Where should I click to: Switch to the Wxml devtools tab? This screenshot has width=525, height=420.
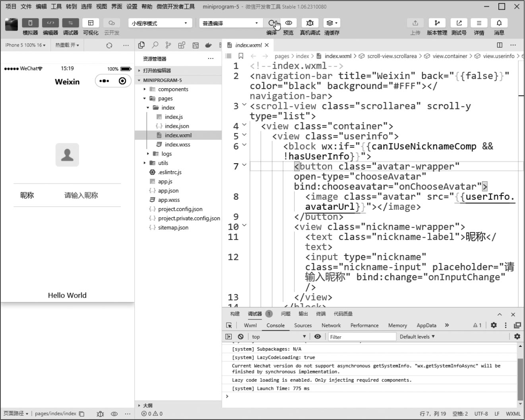(x=250, y=325)
